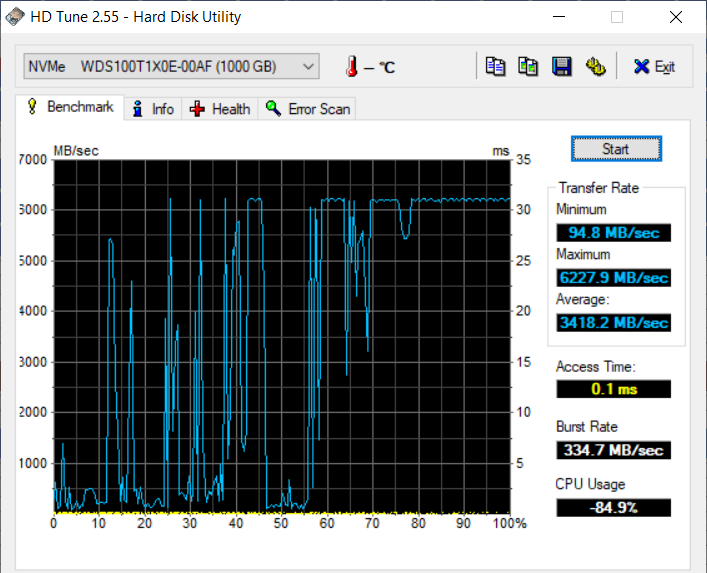Open the options wrench icon
707x573 pixels.
tap(595, 67)
